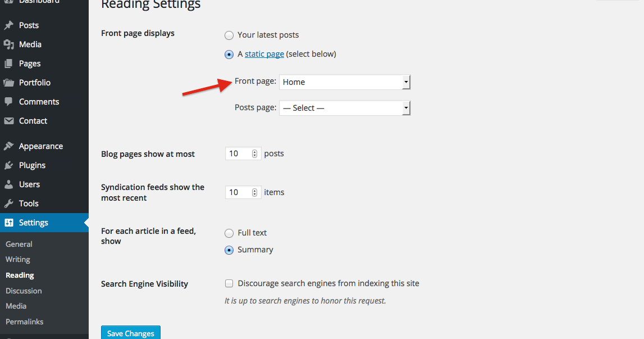Viewport: 644px width, 339px height.
Task: Switch to the Writing settings menu item
Action: click(x=17, y=259)
